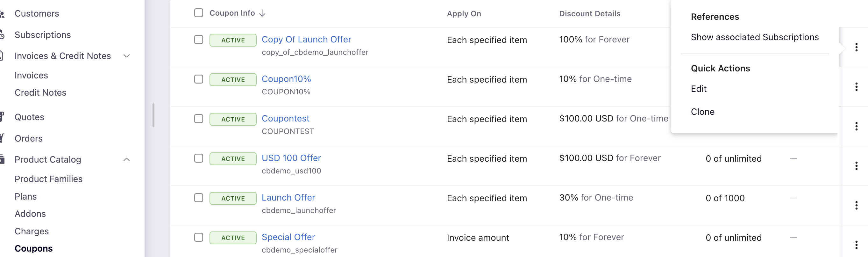Choose Clone from Quick Actions
868x257 pixels.
[x=702, y=112]
